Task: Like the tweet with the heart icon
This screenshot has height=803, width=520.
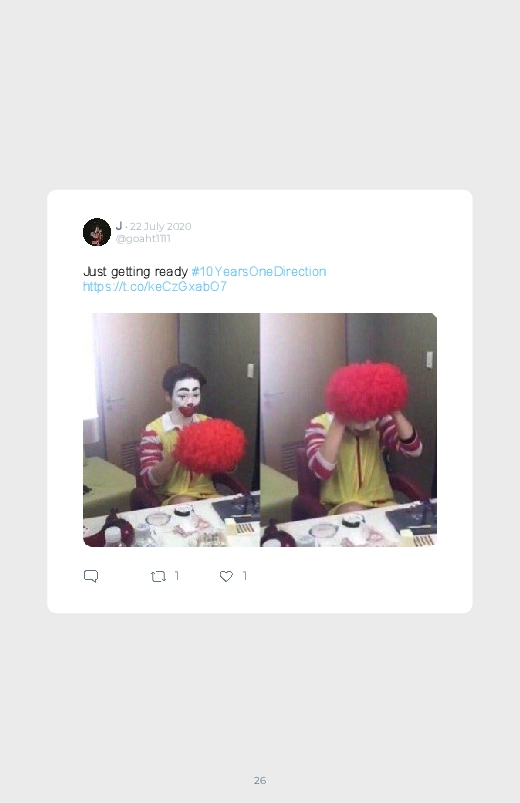Action: [226, 576]
